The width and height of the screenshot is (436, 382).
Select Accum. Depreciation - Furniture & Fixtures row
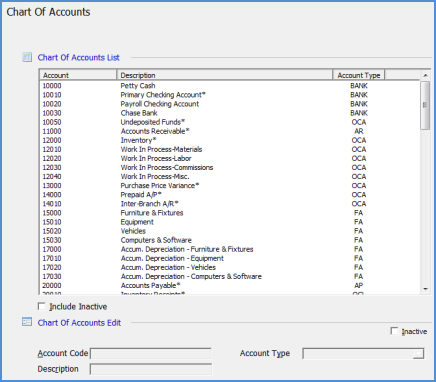coord(230,249)
